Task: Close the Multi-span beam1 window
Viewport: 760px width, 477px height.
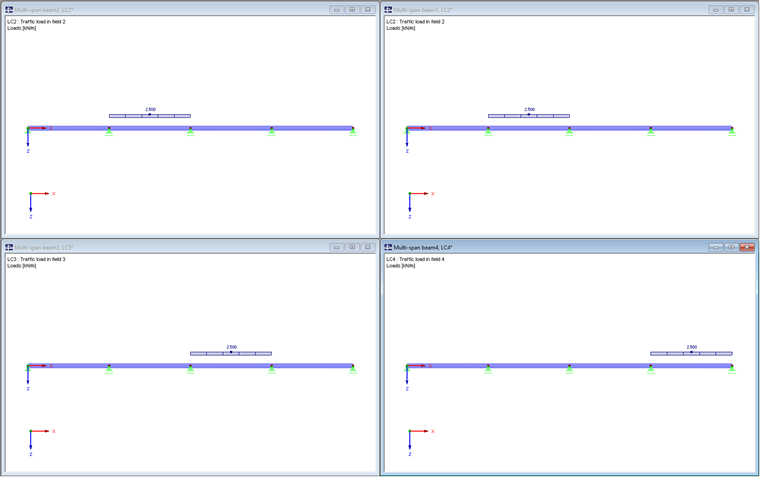Action: click(x=747, y=10)
